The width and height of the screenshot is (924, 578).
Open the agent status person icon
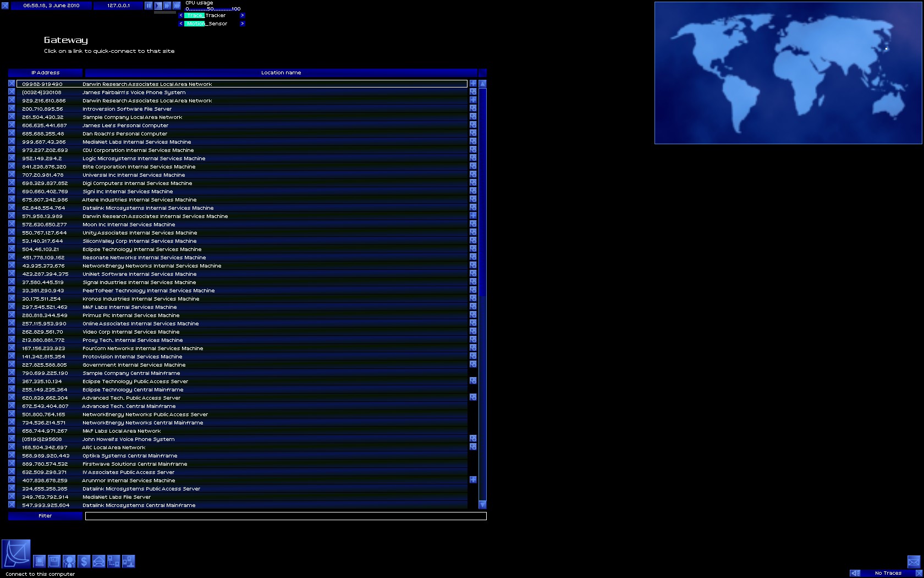tap(69, 561)
